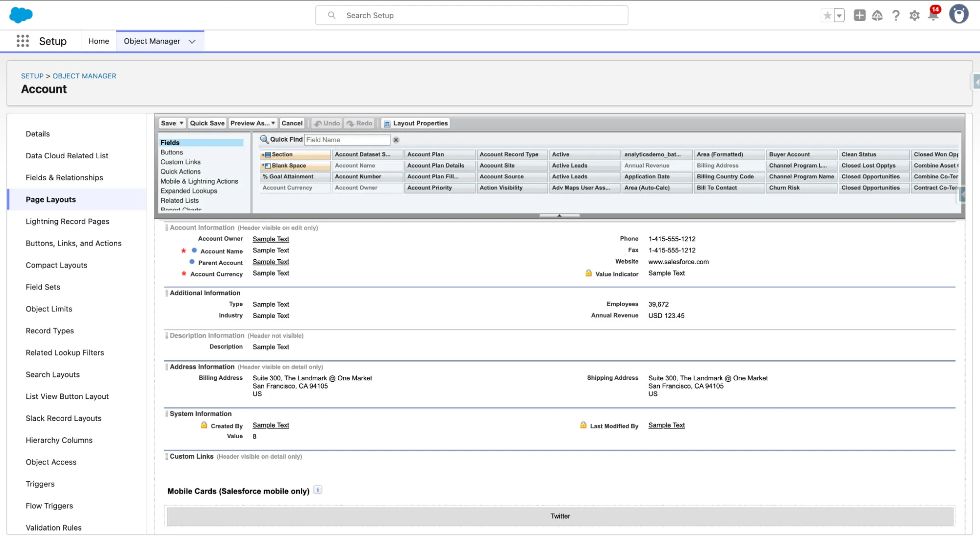The height and width of the screenshot is (542, 980).
Task: Open the user profile avatar
Action: 958,15
